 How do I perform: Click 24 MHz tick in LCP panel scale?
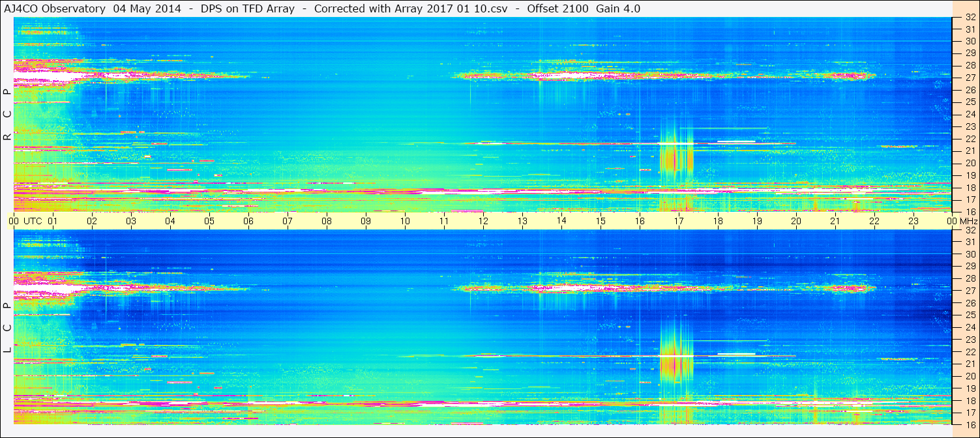970,327
